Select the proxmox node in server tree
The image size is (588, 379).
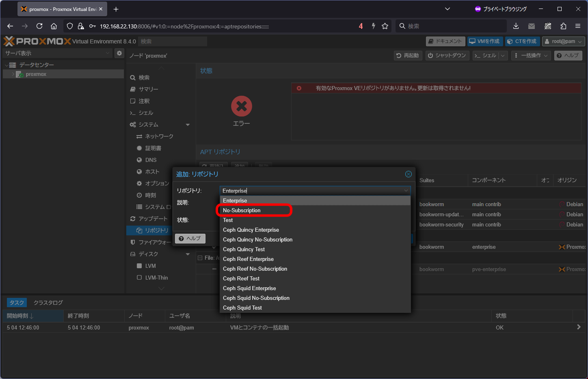(36, 74)
